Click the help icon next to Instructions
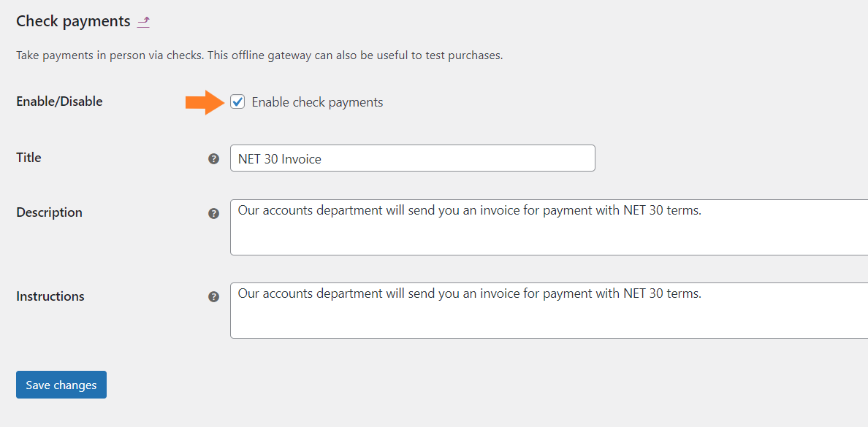This screenshot has height=427, width=868. (213, 297)
